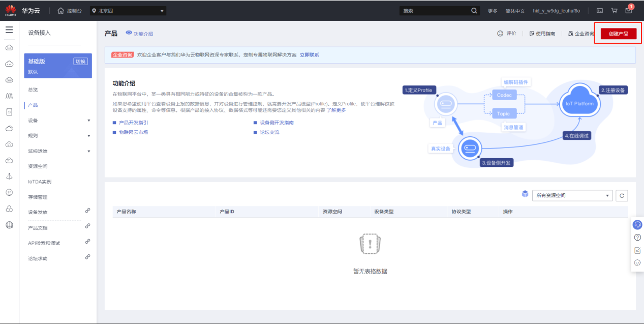644x324 pixels.
Task: Click the 设备类型 column header
Action: click(384, 212)
